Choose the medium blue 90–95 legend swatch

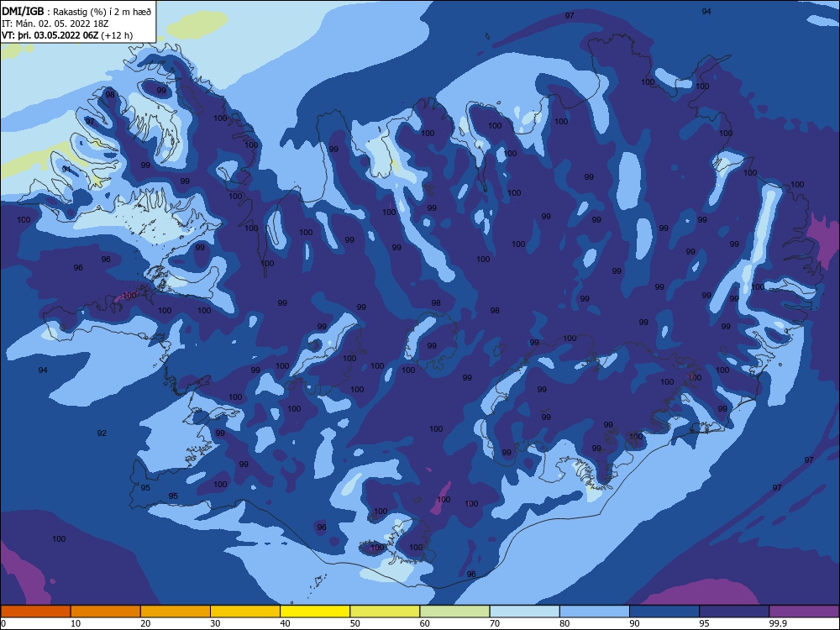[664, 612]
